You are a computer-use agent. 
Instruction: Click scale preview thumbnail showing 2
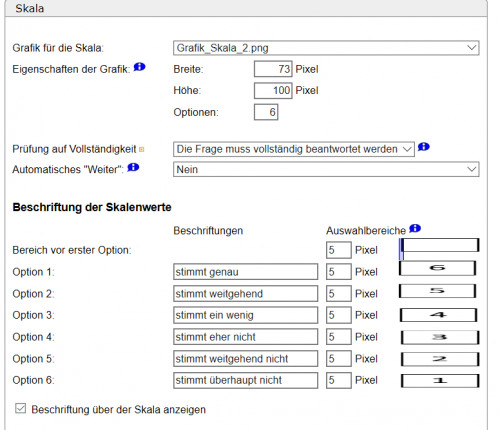pos(440,359)
